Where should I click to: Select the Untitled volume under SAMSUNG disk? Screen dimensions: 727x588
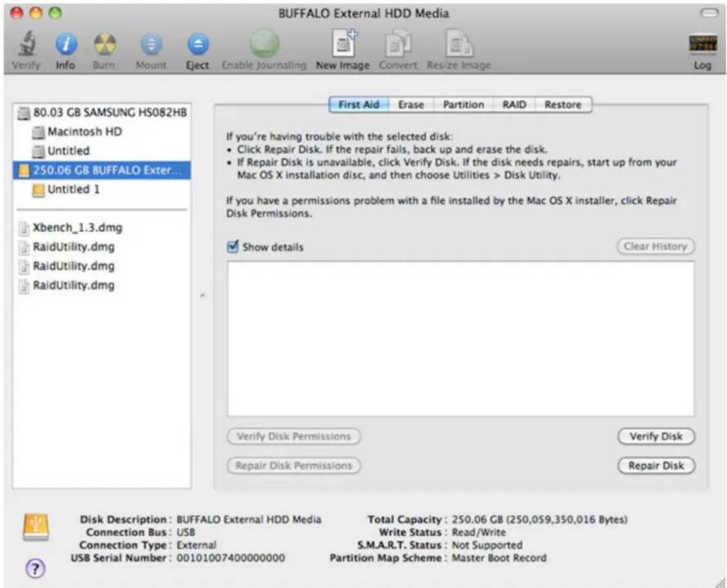[102, 151]
